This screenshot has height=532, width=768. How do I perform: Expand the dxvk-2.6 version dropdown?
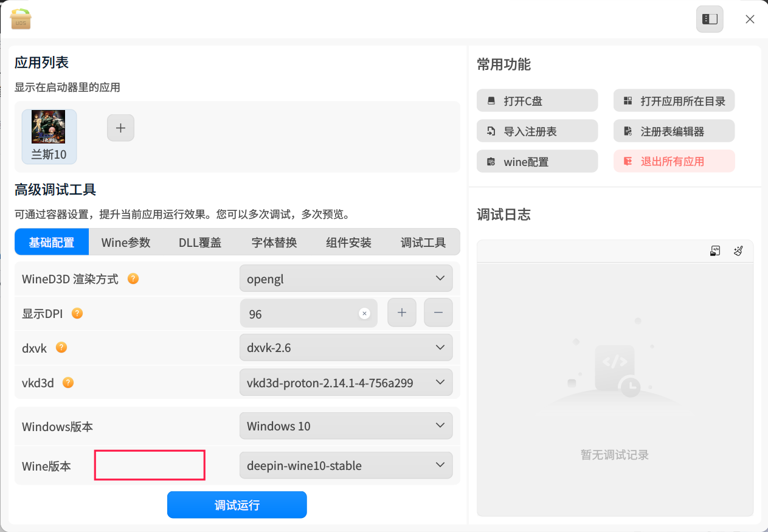[346, 348]
